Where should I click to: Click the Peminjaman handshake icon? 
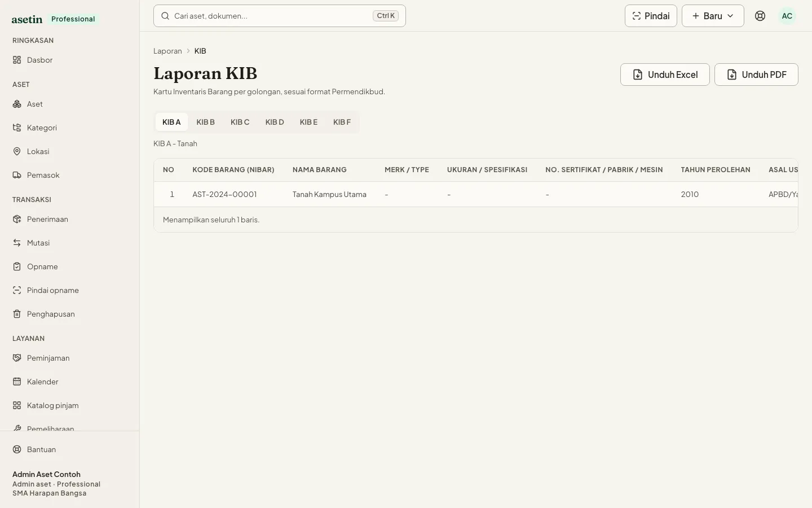click(x=17, y=358)
